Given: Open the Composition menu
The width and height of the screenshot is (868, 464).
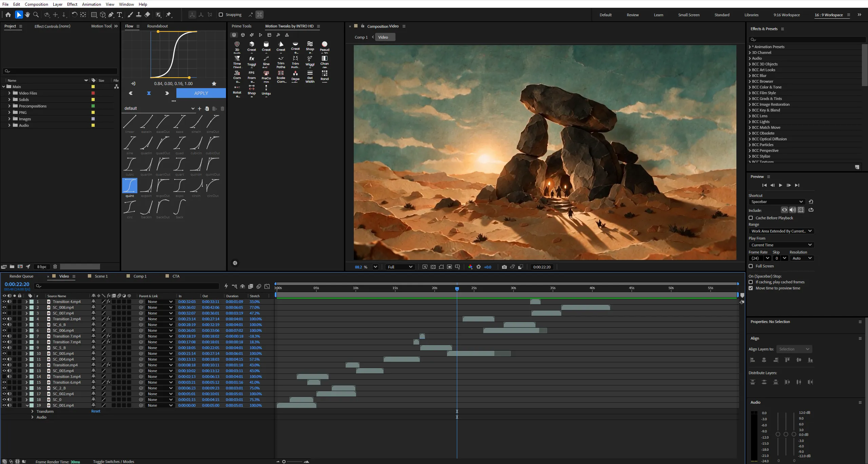Looking at the screenshot, I should (x=36, y=4).
